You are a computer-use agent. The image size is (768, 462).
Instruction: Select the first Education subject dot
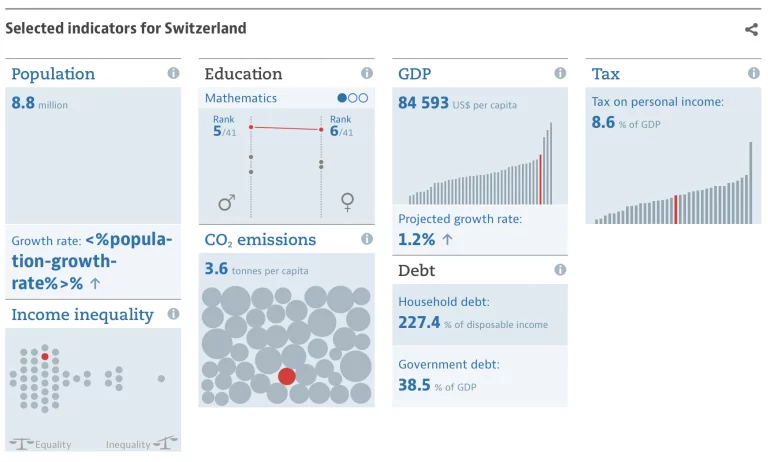pyautogui.click(x=343, y=99)
